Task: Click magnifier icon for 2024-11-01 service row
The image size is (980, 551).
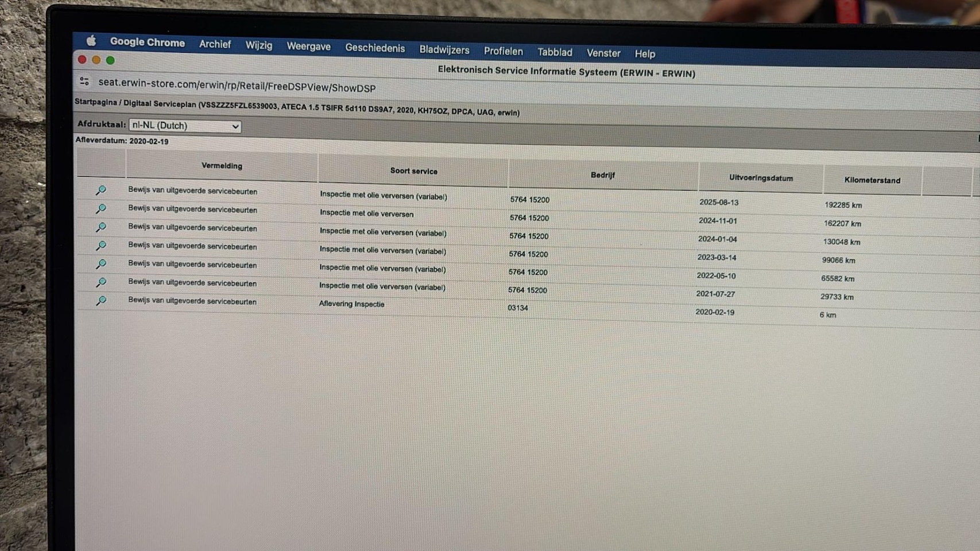Action: click(101, 209)
